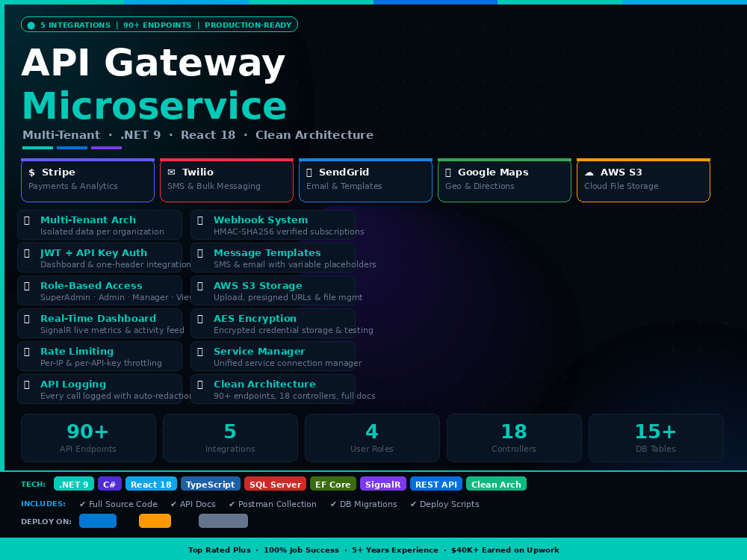Click the dollar sign icon beside Stripe

tap(31, 172)
